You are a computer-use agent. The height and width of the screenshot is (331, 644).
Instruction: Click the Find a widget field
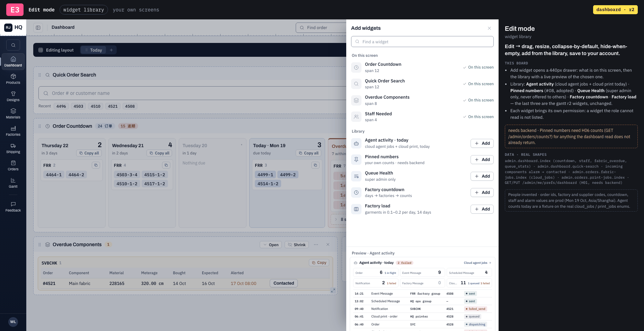(x=422, y=42)
